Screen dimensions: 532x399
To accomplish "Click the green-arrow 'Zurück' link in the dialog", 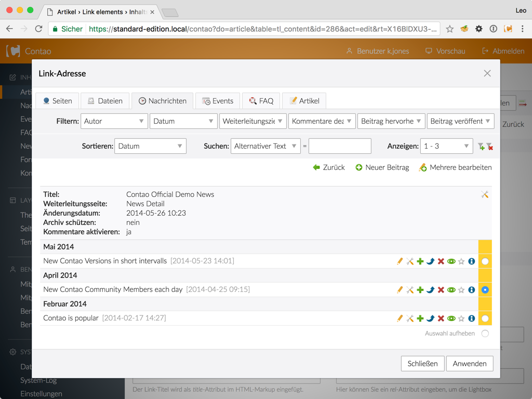I will pos(329,167).
